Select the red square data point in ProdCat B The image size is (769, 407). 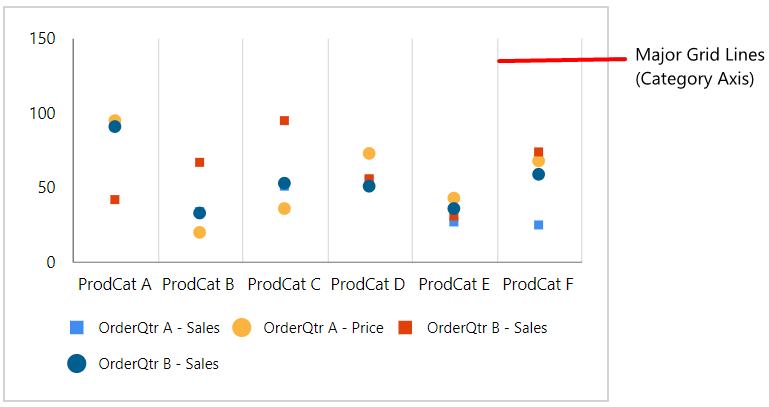(200, 162)
